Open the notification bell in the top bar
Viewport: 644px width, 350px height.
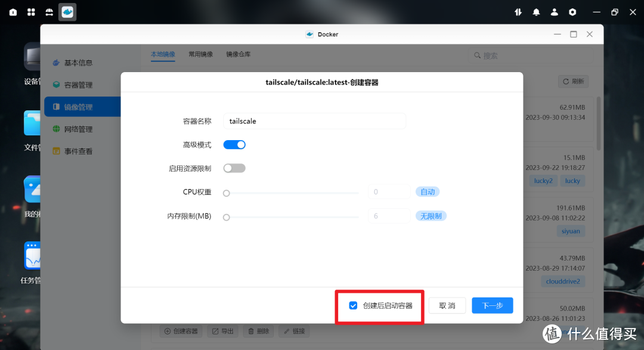pyautogui.click(x=535, y=12)
